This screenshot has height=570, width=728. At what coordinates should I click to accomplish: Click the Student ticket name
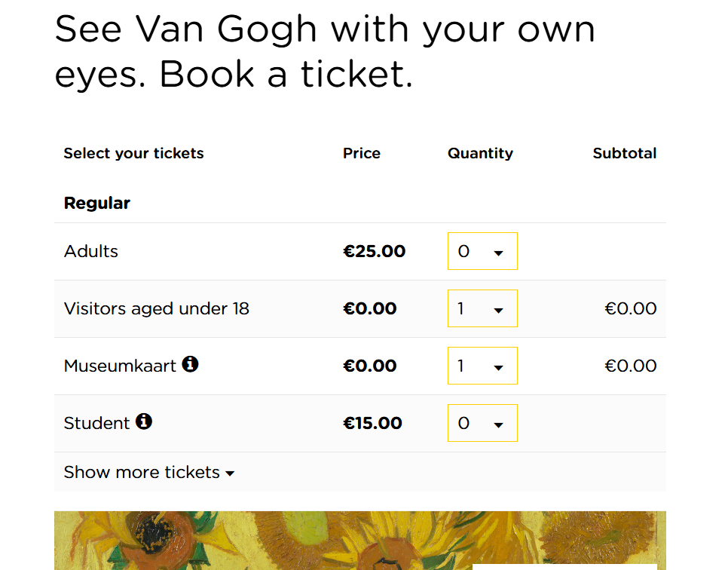[x=96, y=424]
